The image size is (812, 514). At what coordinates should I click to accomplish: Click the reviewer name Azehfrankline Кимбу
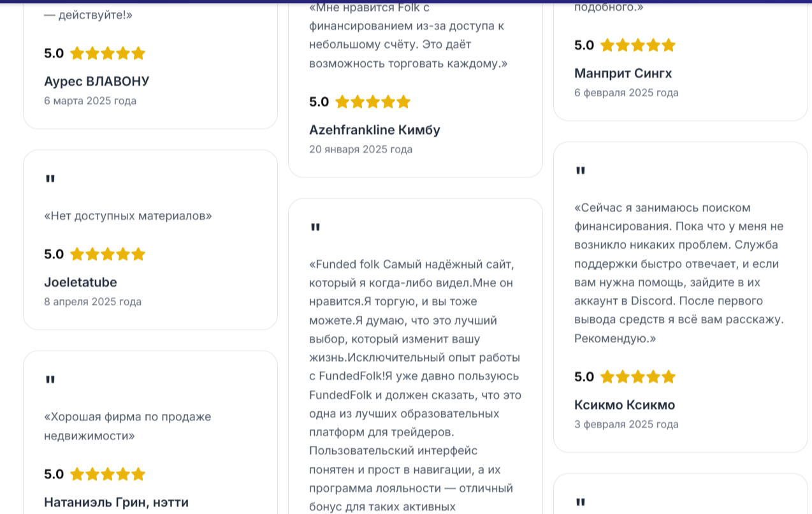tap(375, 130)
